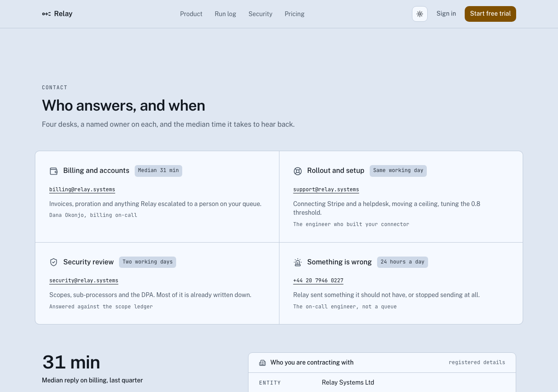Click the Who answers, and when heading

pos(123,105)
